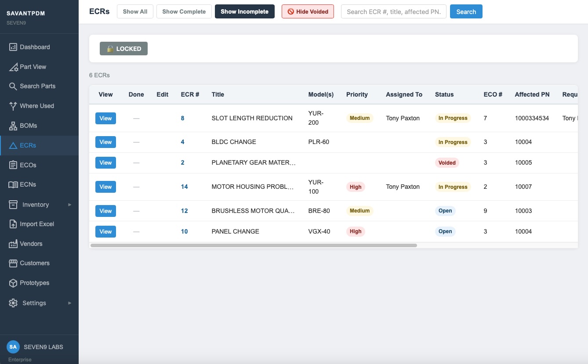Click the horizontal table scrollbar
The height and width of the screenshot is (364, 588).
[x=254, y=245]
